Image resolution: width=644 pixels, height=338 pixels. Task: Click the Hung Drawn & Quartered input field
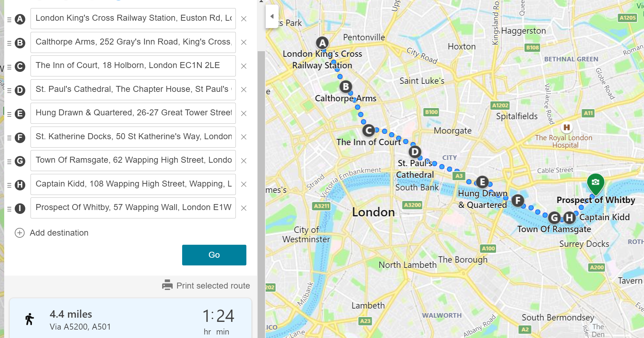133,113
